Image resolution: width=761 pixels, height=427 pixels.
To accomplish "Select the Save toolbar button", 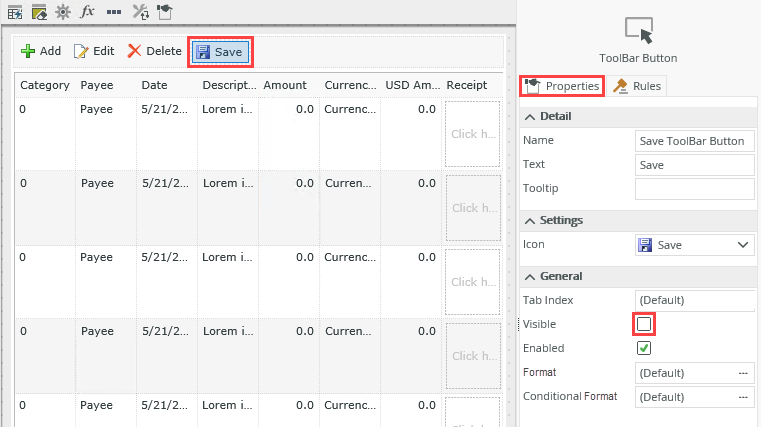I will [x=221, y=52].
